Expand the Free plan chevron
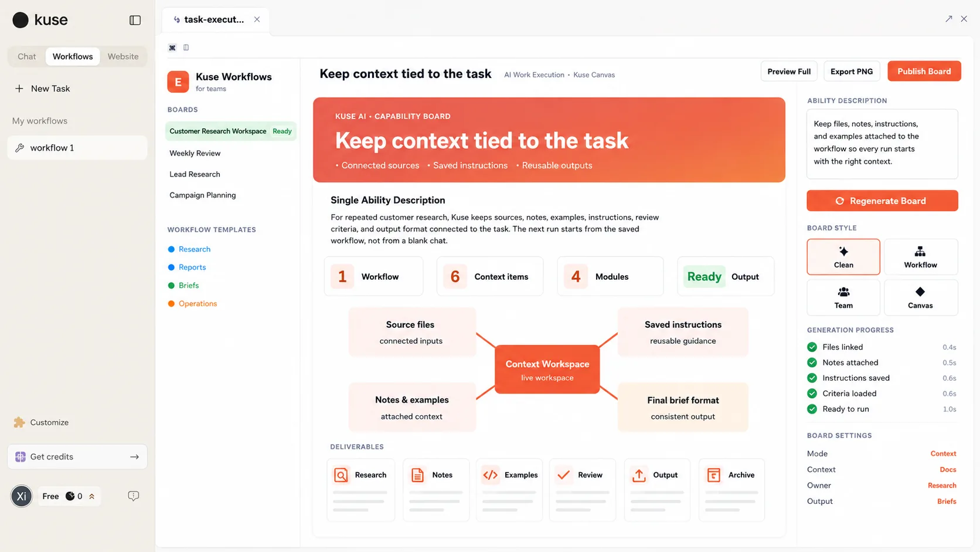 tap(92, 496)
